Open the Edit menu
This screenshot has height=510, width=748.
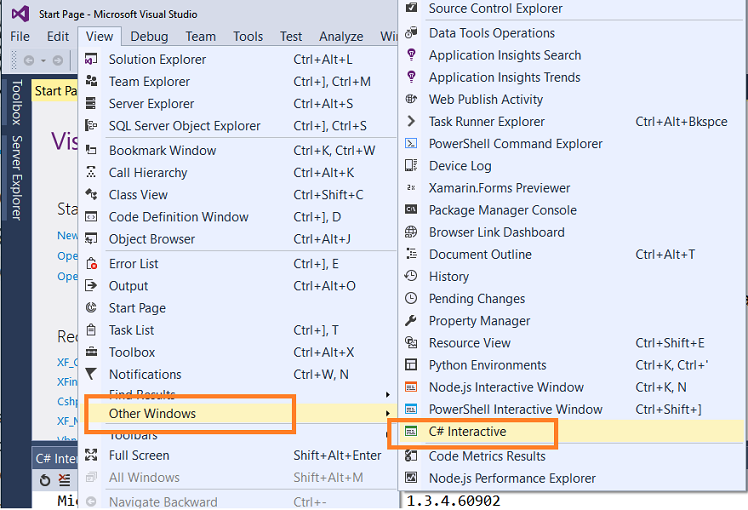(58, 36)
